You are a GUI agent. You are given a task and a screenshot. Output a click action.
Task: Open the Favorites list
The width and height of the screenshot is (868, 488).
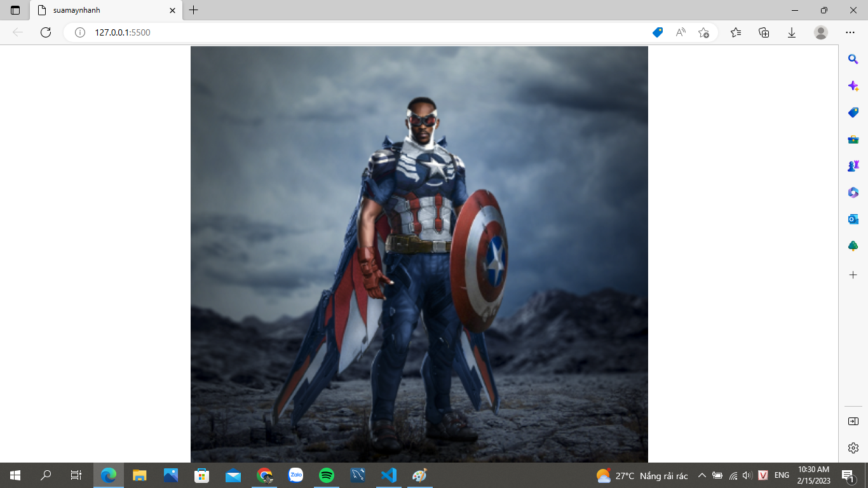pyautogui.click(x=736, y=32)
